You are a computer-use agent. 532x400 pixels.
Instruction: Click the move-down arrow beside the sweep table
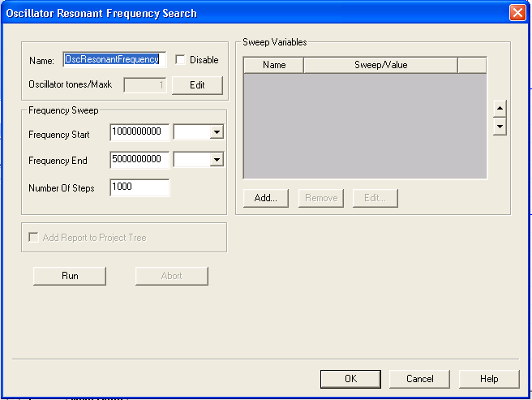pyautogui.click(x=500, y=127)
